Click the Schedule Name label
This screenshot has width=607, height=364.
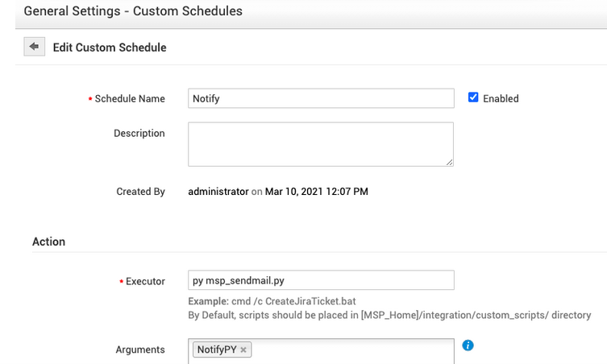click(x=129, y=99)
